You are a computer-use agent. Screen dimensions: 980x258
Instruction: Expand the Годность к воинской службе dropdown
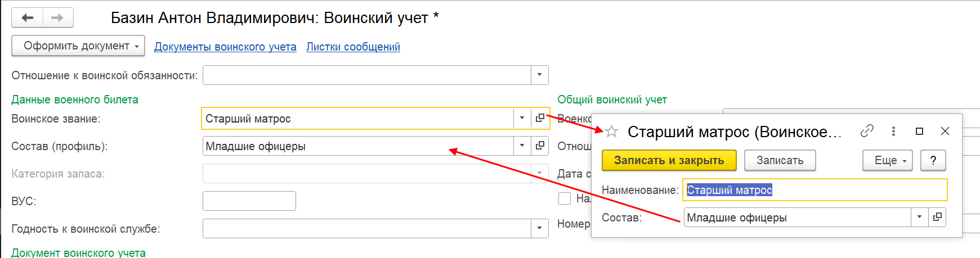coord(539,228)
